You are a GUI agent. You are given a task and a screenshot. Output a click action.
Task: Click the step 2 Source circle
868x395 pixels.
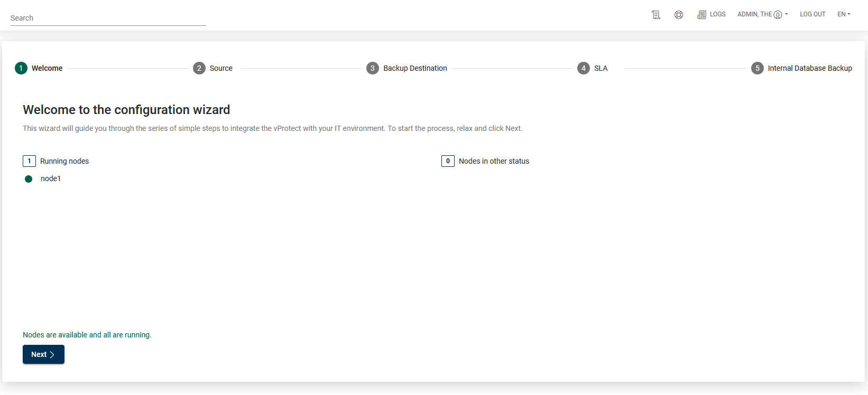pyautogui.click(x=199, y=68)
